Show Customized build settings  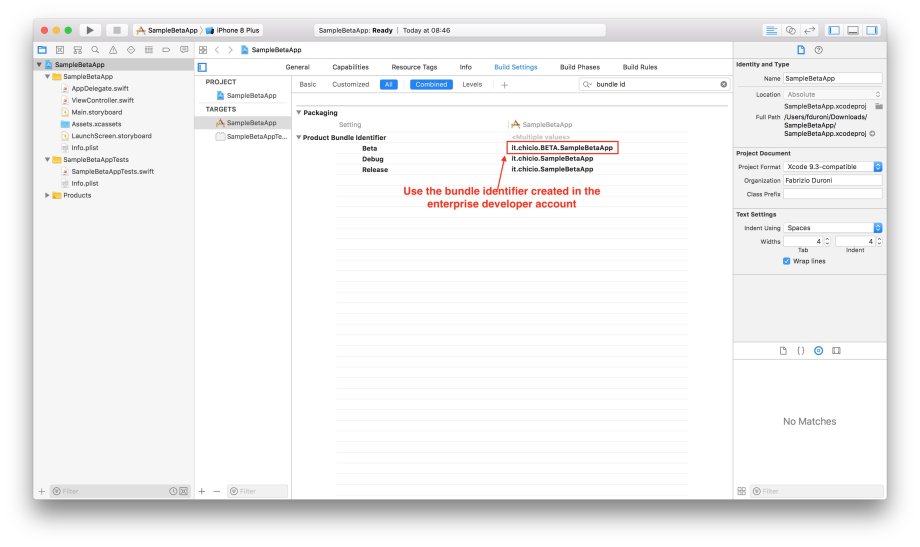tap(350, 85)
